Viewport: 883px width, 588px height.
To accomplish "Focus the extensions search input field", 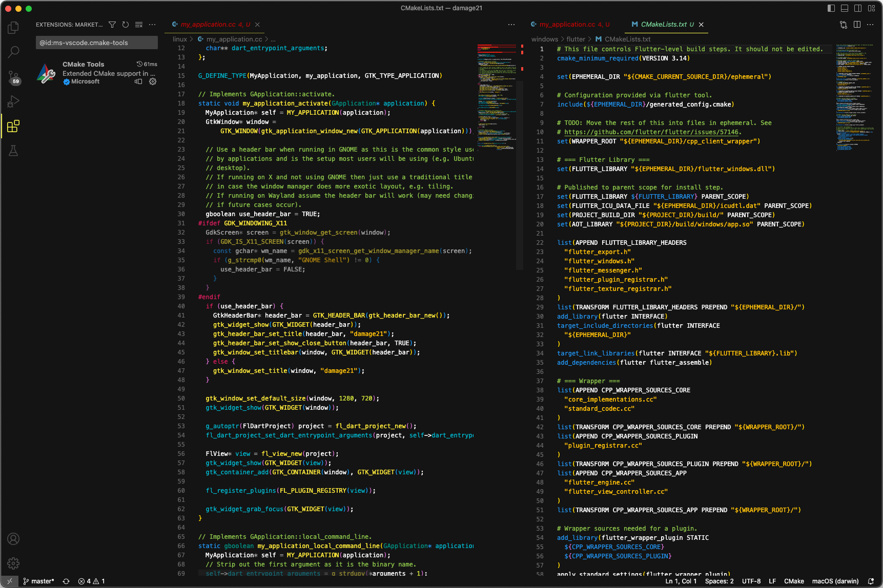I will coord(97,43).
